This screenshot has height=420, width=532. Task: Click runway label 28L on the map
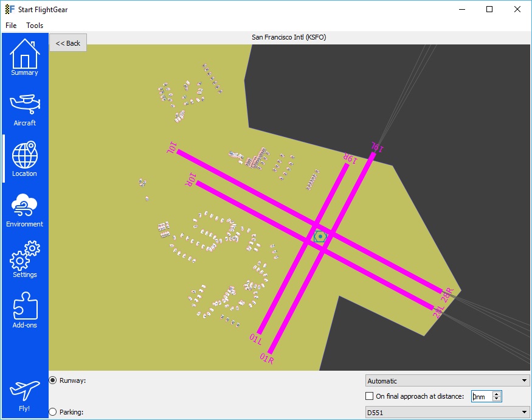click(438, 312)
